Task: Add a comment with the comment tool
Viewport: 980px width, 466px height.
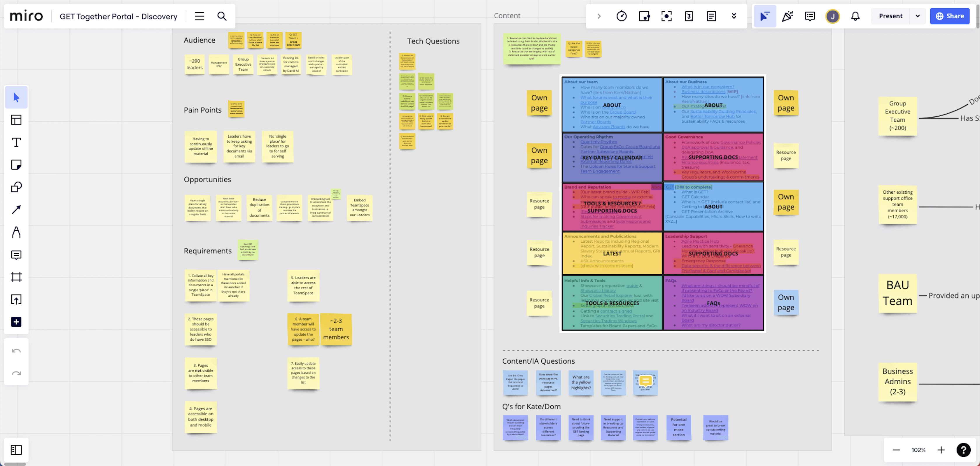Action: (16, 255)
